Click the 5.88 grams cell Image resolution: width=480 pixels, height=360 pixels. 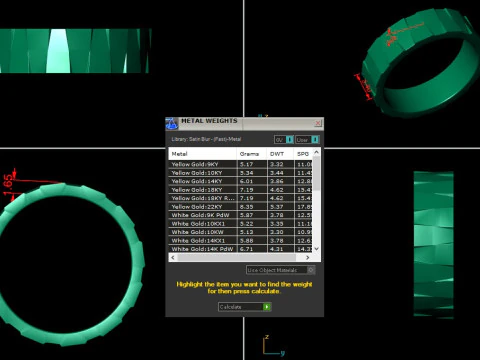(252, 240)
